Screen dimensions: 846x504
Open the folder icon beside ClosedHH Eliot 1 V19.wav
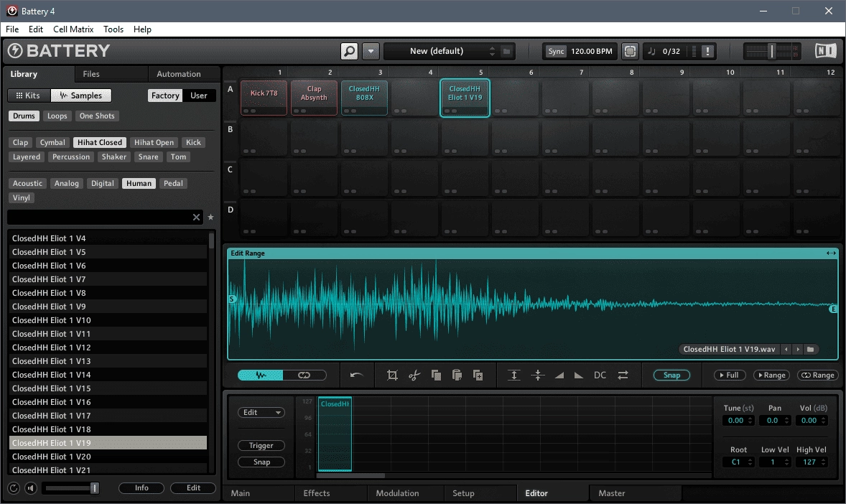click(810, 349)
